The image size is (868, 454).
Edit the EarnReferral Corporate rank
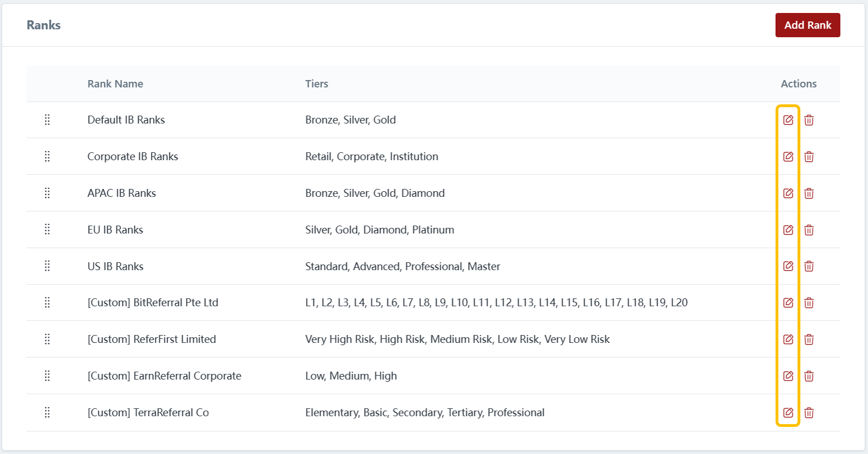789,376
